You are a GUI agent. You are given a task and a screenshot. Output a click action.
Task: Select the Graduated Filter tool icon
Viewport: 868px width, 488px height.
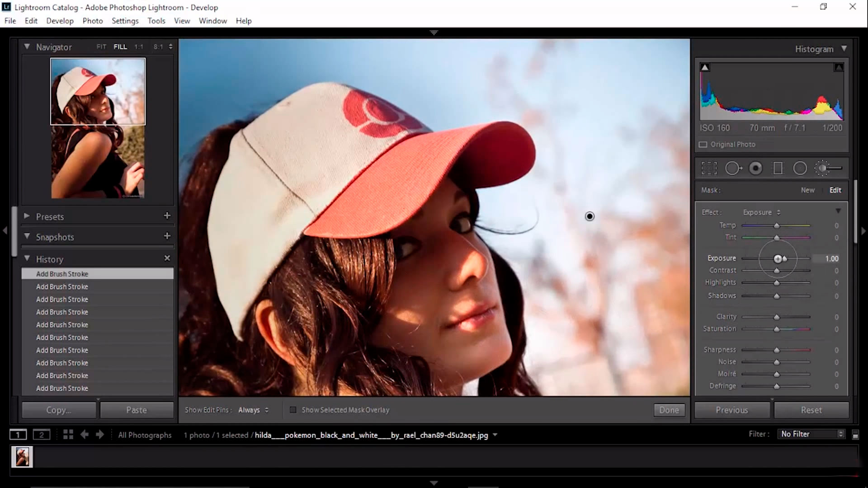(778, 169)
